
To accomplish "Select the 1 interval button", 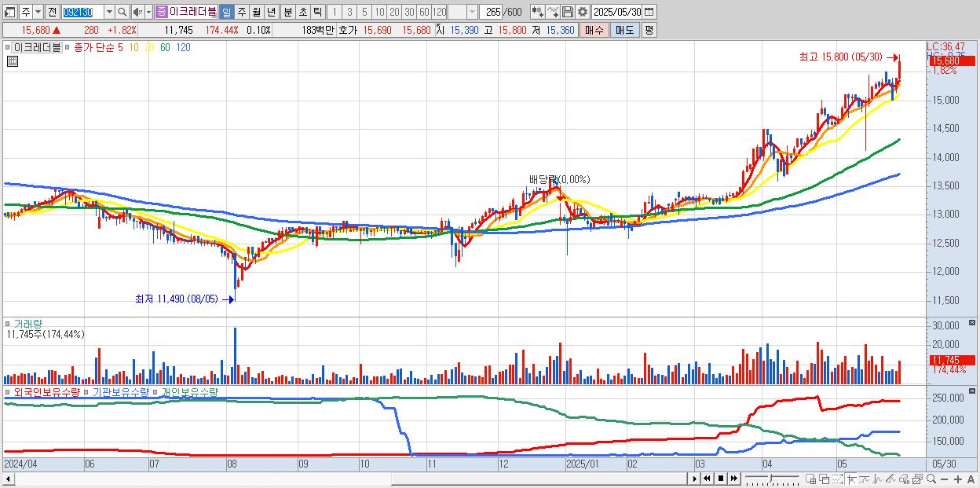I will (334, 12).
